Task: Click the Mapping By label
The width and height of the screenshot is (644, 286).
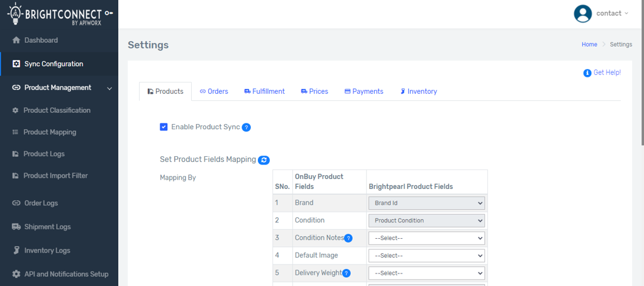Action: [x=178, y=178]
